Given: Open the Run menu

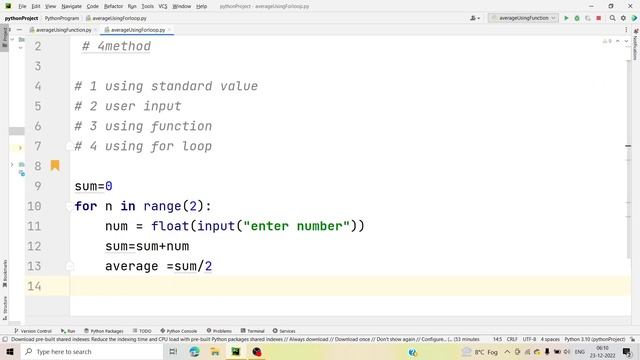Looking at the screenshot, I should [x=132, y=6].
